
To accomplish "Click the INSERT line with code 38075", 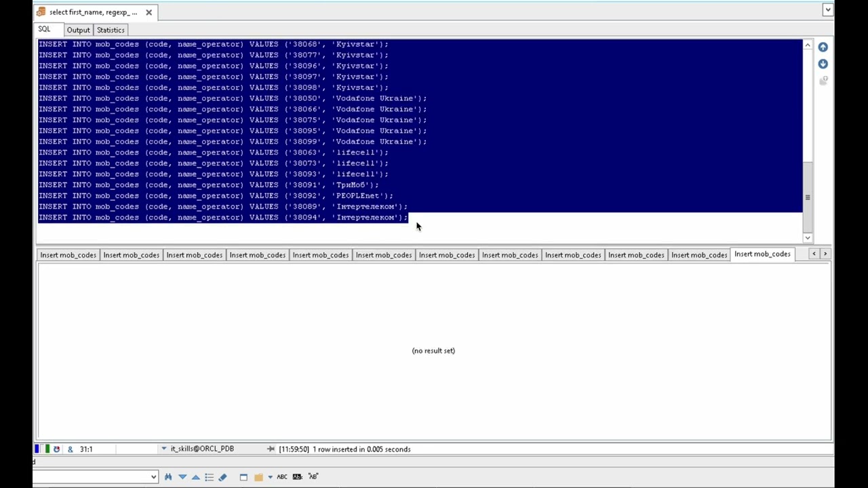I will point(233,120).
